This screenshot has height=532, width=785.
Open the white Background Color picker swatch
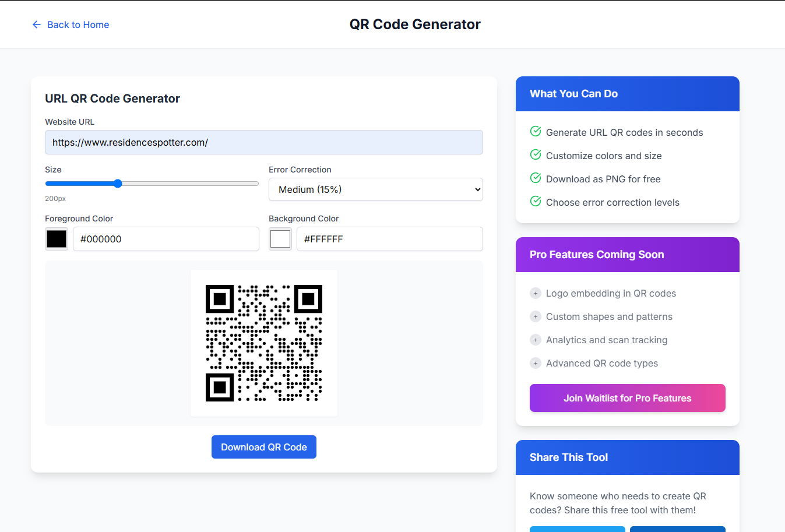coord(280,239)
